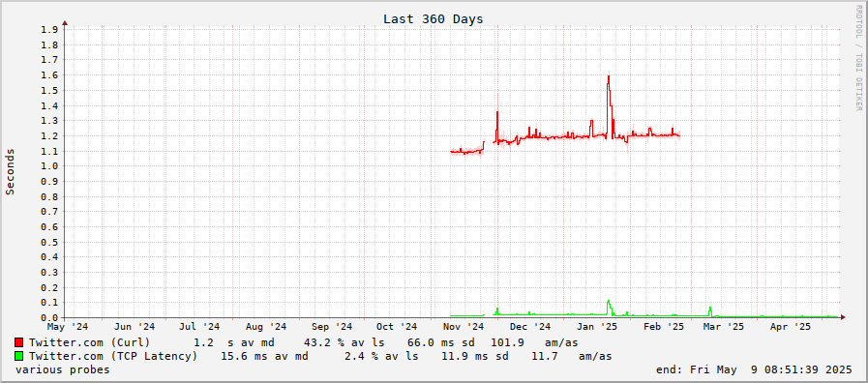
Task: Click the "1.2 s av md" Curl statistic
Action: (x=233, y=342)
